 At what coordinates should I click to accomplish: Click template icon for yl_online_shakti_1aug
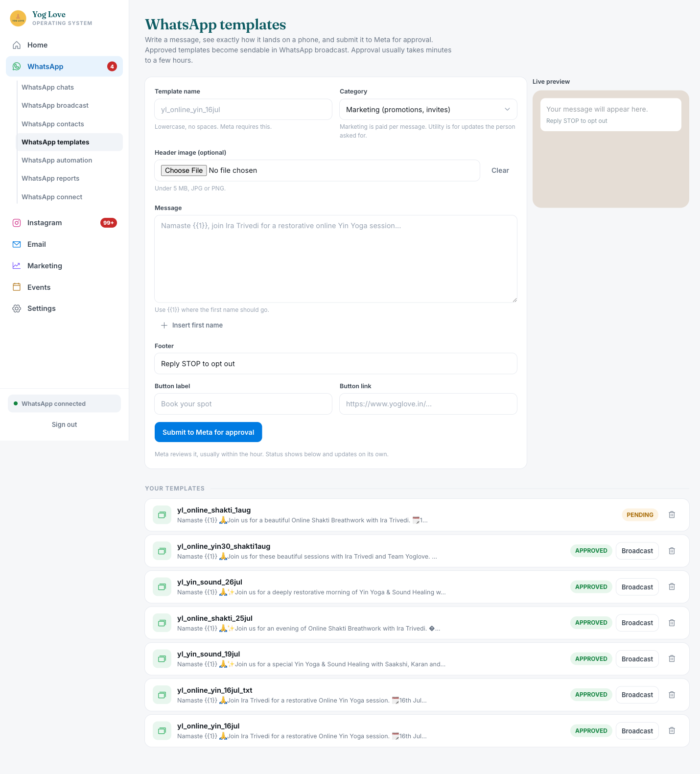tap(162, 515)
